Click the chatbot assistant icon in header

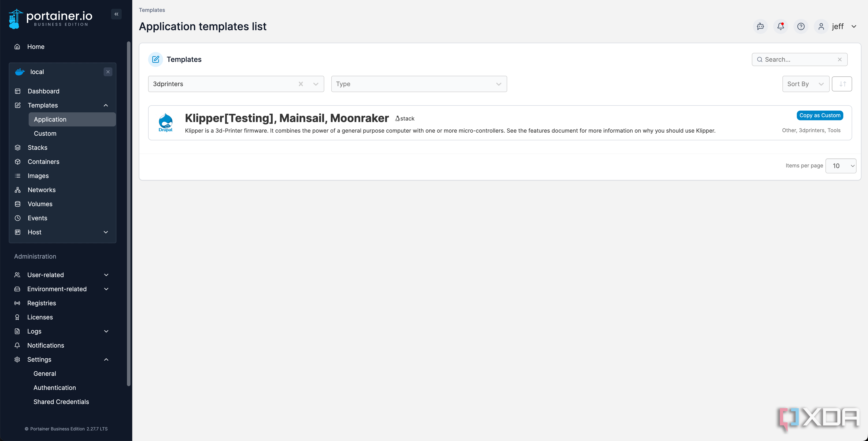point(760,27)
